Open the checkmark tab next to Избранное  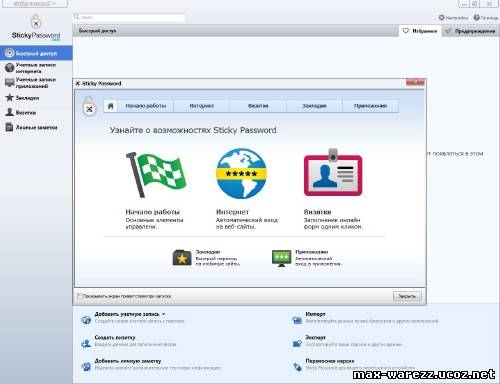(x=470, y=31)
